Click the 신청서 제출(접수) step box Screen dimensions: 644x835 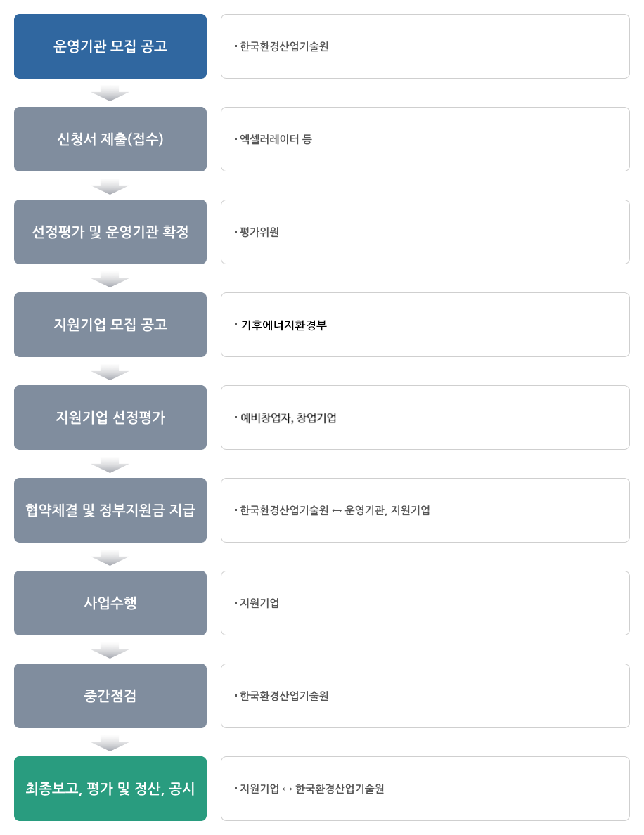(x=110, y=139)
